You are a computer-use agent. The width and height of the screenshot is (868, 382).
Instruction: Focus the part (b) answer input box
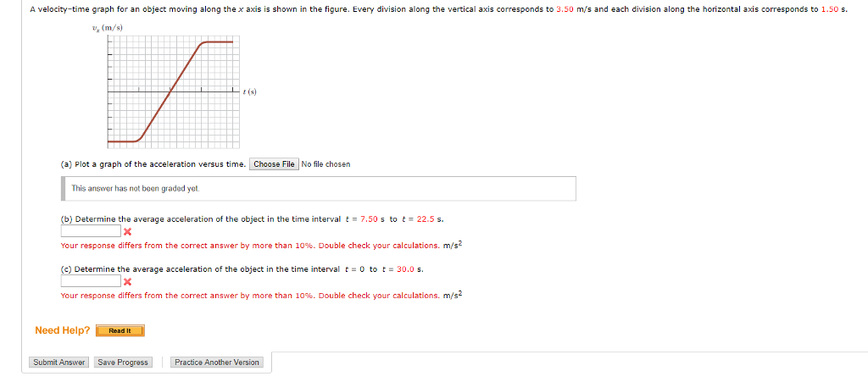91,231
